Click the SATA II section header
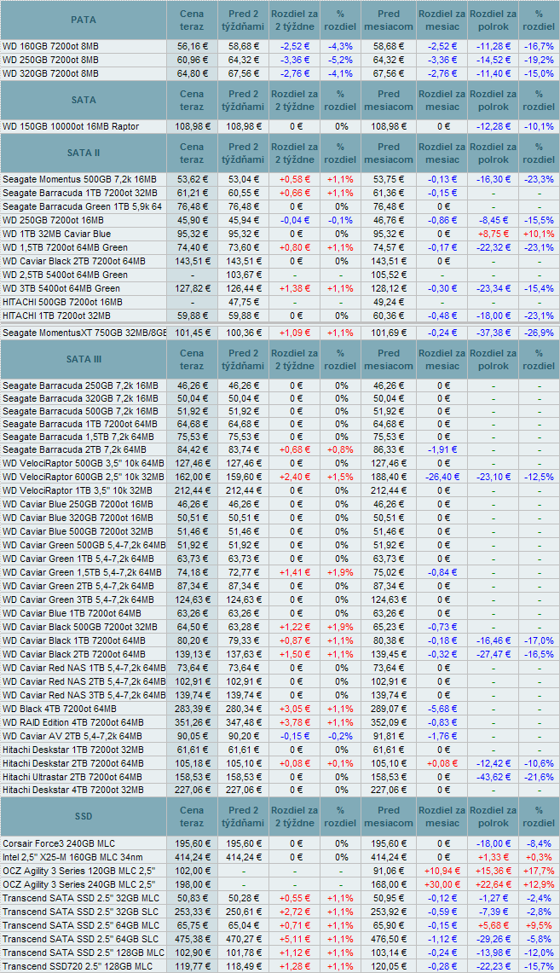The image size is (560, 973). [x=83, y=153]
